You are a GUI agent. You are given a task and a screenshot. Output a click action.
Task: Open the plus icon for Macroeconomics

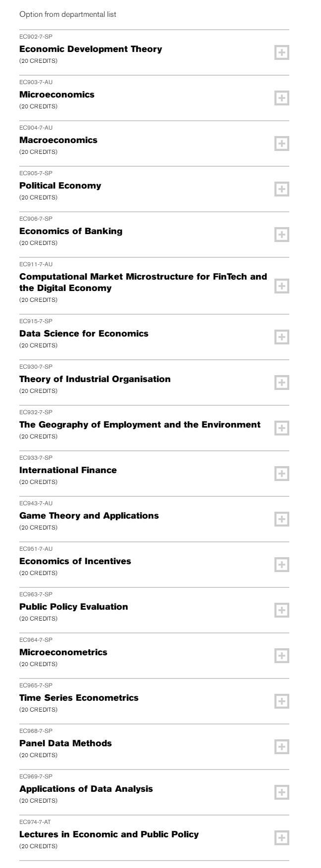click(x=281, y=144)
